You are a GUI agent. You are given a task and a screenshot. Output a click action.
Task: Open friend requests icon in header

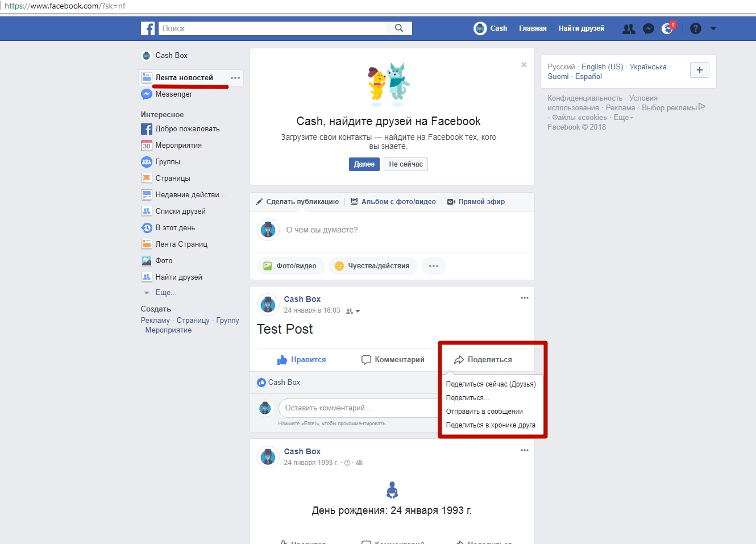point(629,29)
